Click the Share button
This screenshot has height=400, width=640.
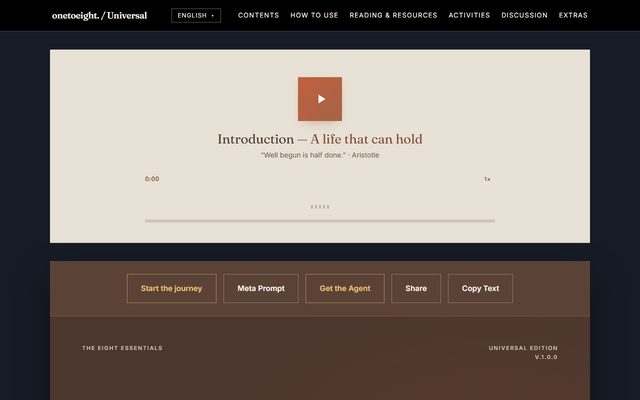click(416, 288)
